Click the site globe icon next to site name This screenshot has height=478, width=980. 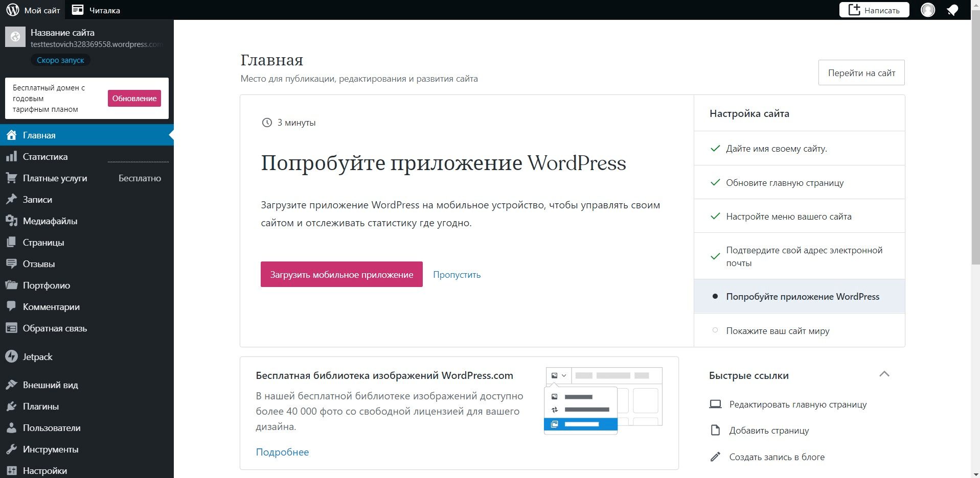click(15, 37)
